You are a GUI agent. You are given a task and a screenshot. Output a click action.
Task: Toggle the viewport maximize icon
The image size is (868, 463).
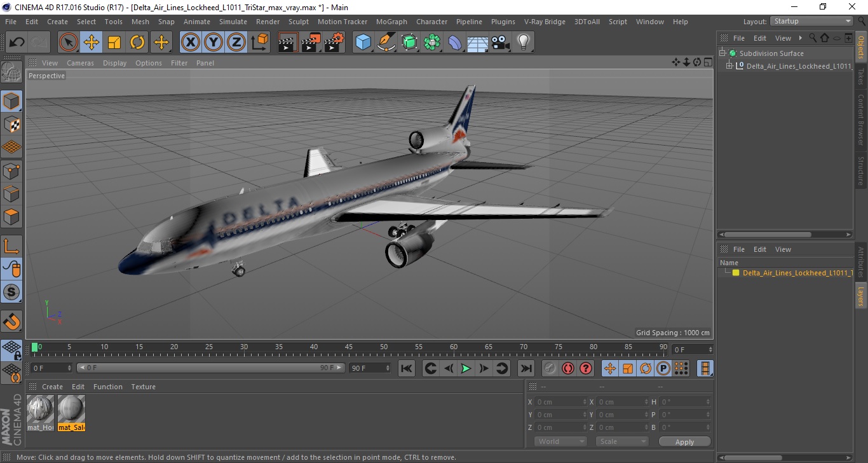pos(708,62)
